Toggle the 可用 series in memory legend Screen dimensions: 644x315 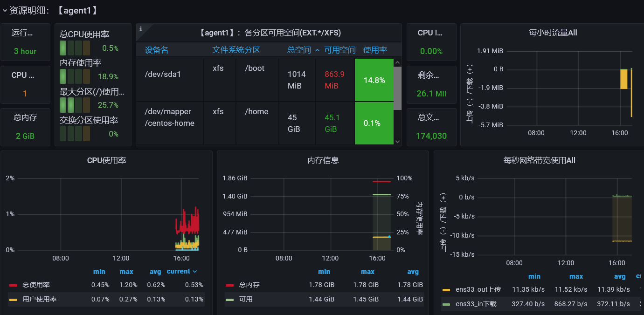tap(246, 299)
